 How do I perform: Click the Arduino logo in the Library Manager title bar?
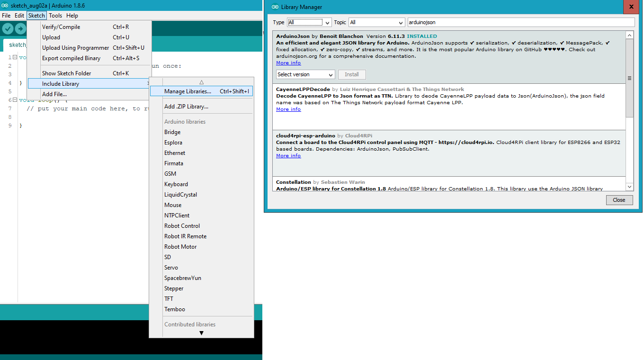pyautogui.click(x=275, y=7)
